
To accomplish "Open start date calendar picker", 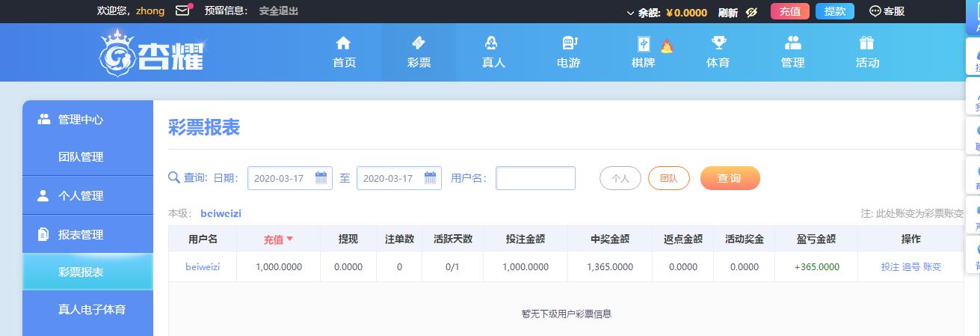I will click(x=321, y=178).
